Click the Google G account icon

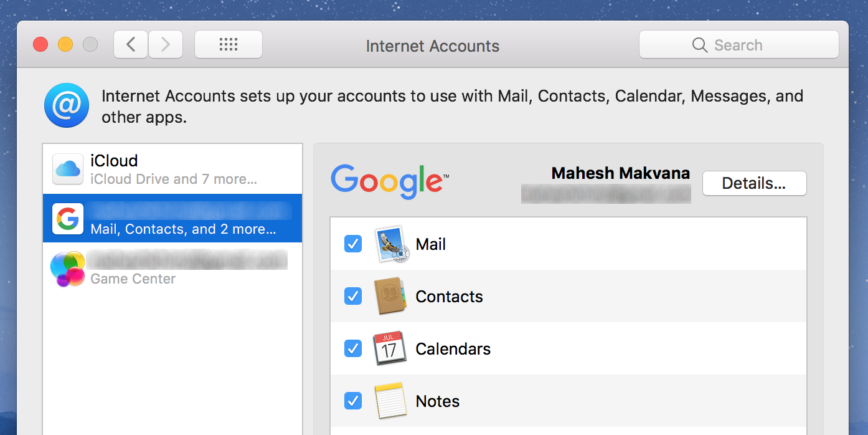coord(68,219)
